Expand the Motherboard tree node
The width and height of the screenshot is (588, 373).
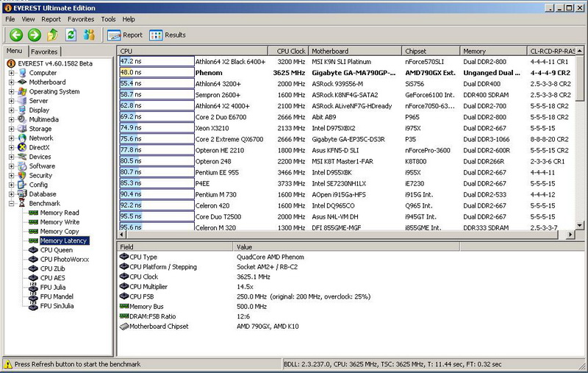11,82
